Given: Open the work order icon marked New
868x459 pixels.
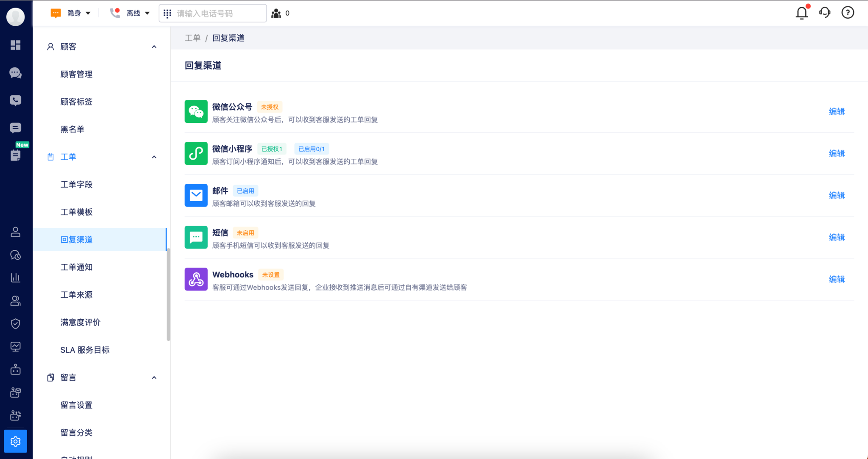Looking at the screenshot, I should pyautogui.click(x=16, y=156).
